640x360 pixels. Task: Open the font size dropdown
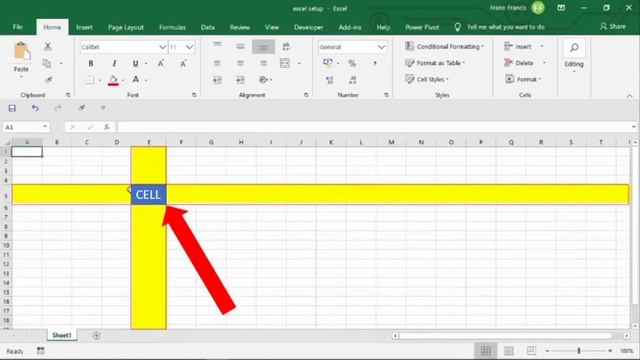189,47
